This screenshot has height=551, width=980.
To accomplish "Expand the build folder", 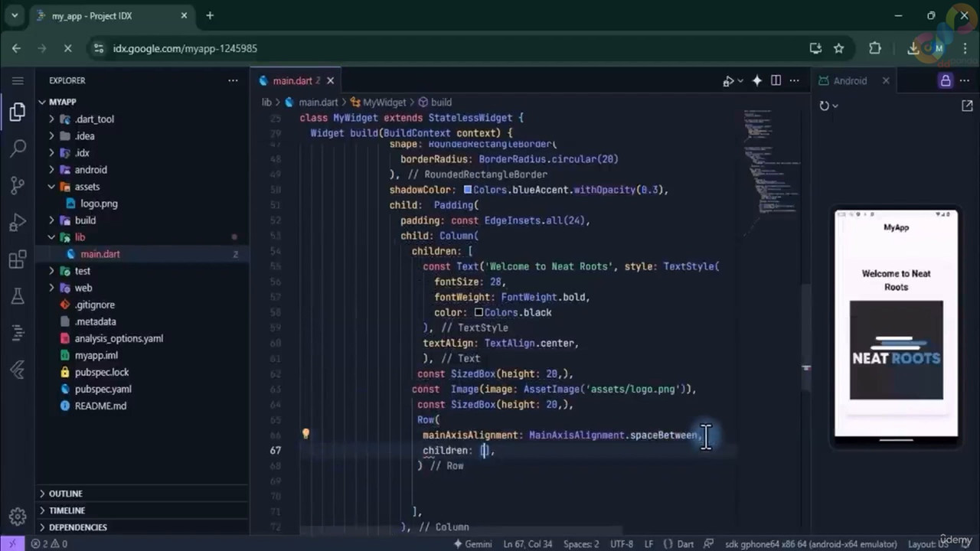I will [x=51, y=220].
